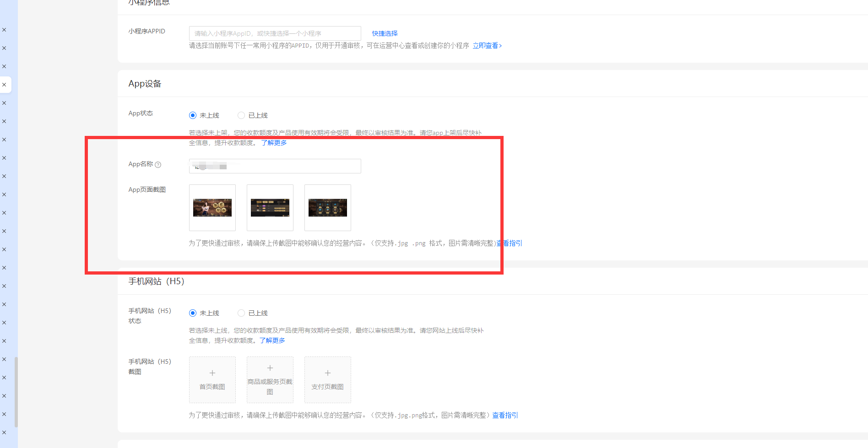
Task: Click the left sidebar vertical scrollbar
Action: pos(16,392)
